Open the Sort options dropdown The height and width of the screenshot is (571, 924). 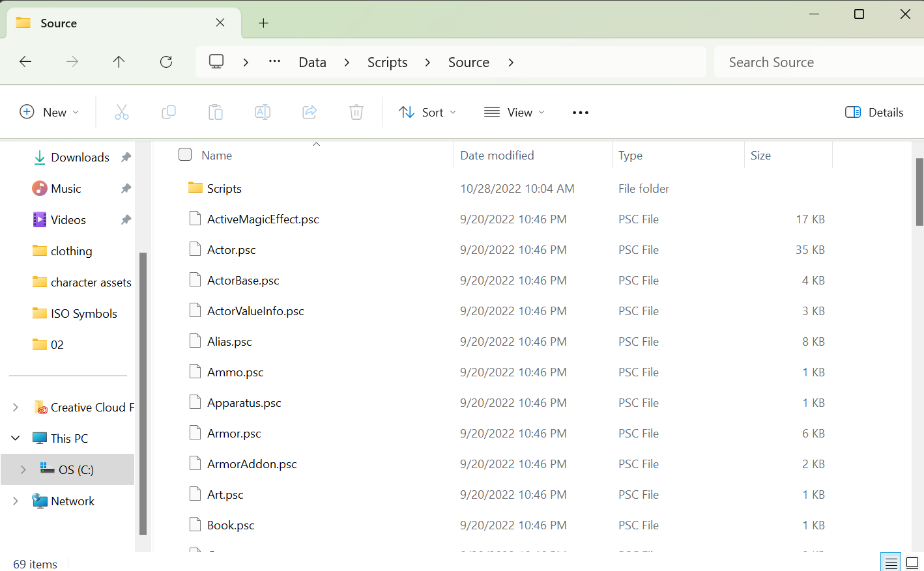[427, 112]
